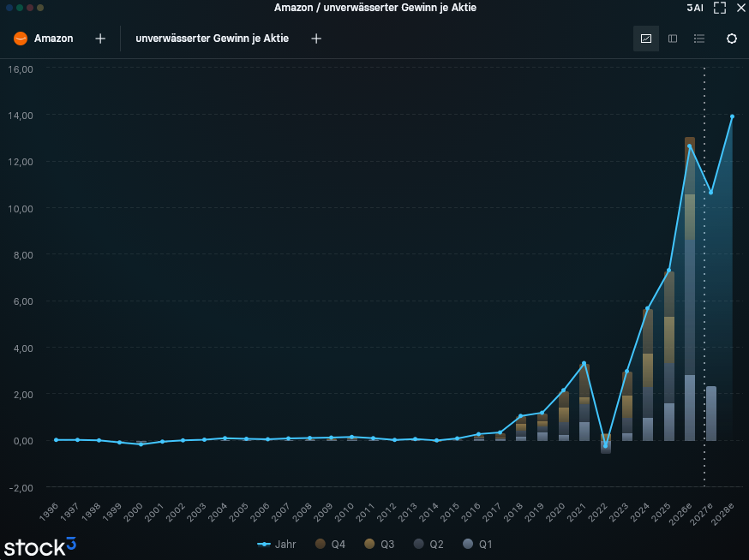749x560 pixels.
Task: Select the 2027e data point on the line
Action: pos(710,193)
